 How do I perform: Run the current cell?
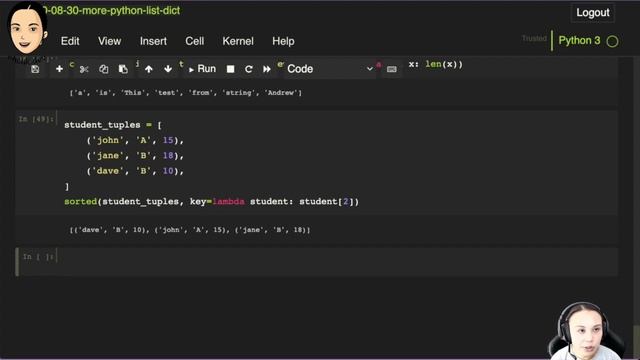202,69
